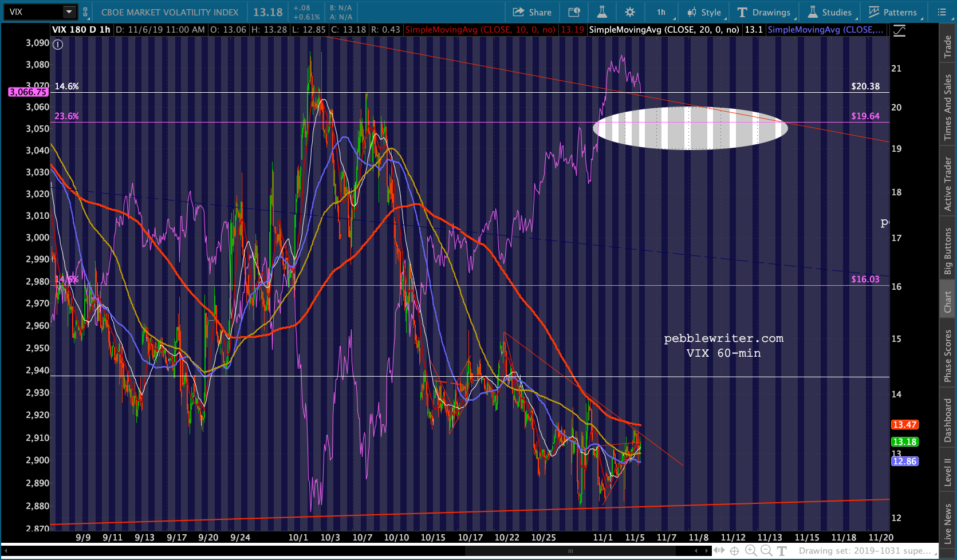The width and height of the screenshot is (957, 560).
Task: Click the chart info circle icon
Action: coord(58,45)
